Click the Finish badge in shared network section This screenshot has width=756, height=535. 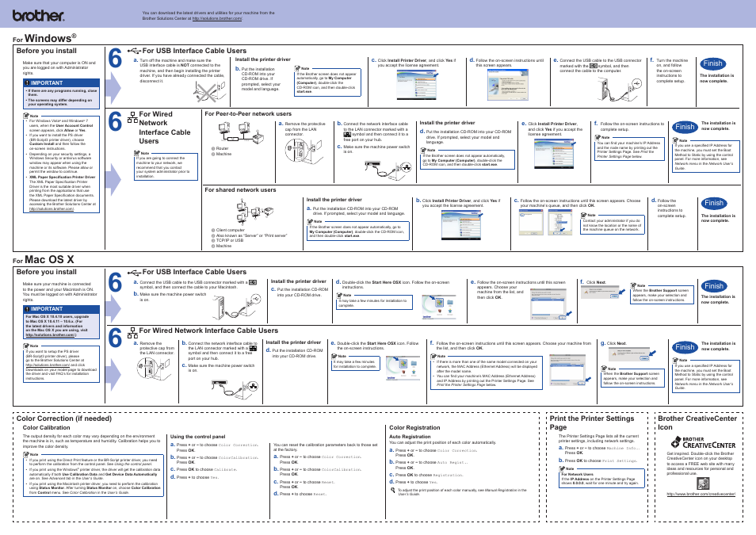(x=713, y=203)
